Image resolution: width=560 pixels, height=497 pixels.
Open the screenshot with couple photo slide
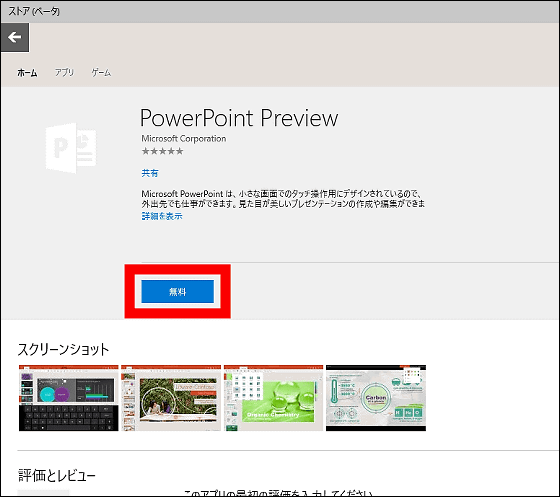pos(171,398)
